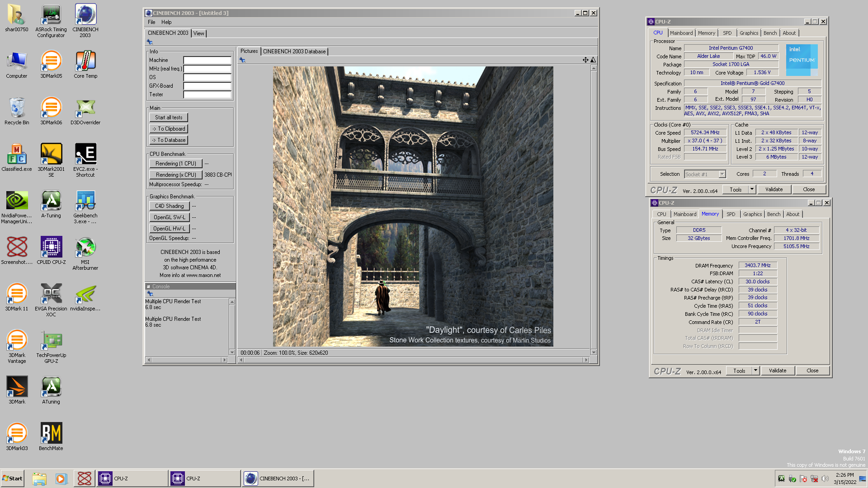
Task: Click the To Clipboard button
Action: [169, 129]
